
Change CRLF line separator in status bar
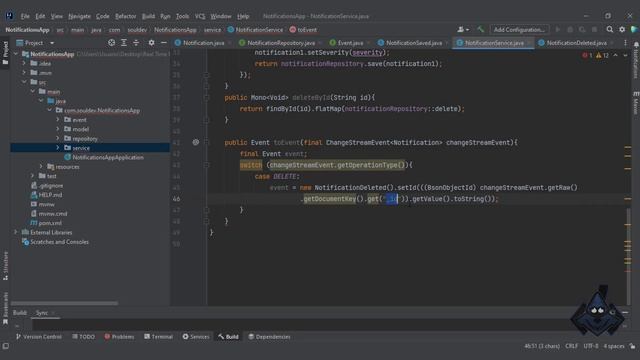(x=571, y=346)
